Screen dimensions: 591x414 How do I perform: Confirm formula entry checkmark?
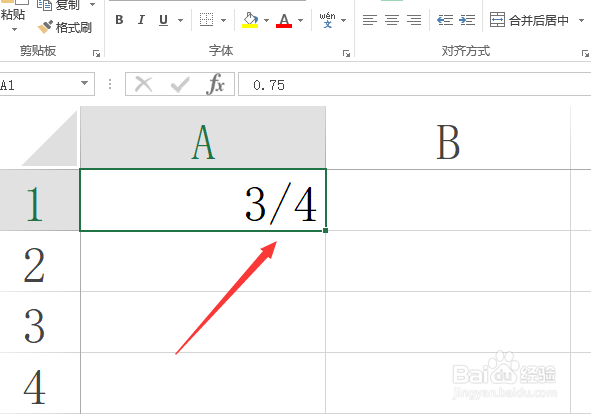pyautogui.click(x=180, y=84)
